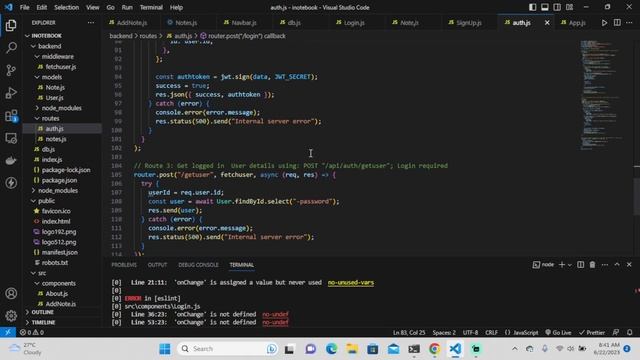This screenshot has height=360, width=640.
Task: Split the terminal panel
Action: (580, 265)
